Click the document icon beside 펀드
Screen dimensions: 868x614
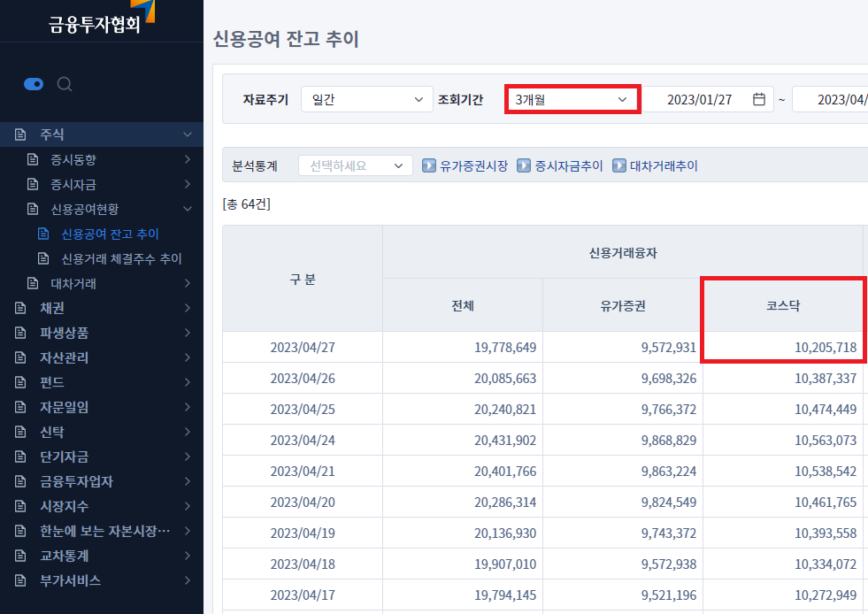point(20,382)
